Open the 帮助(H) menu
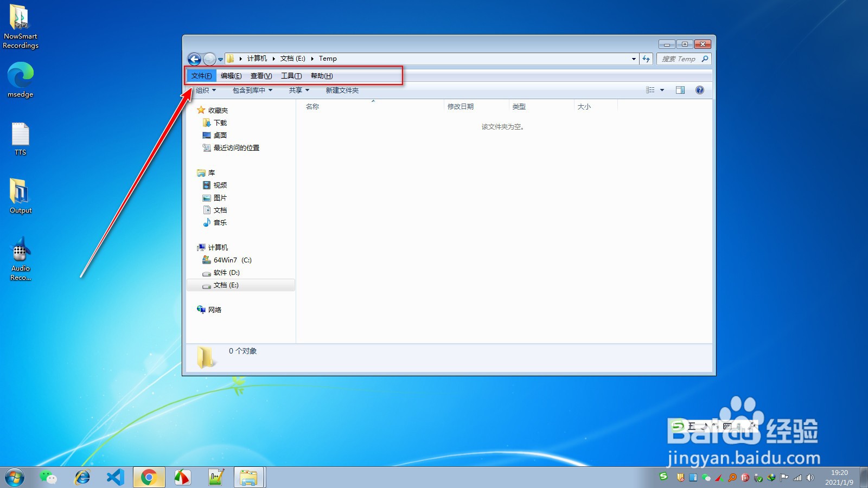 coord(322,76)
